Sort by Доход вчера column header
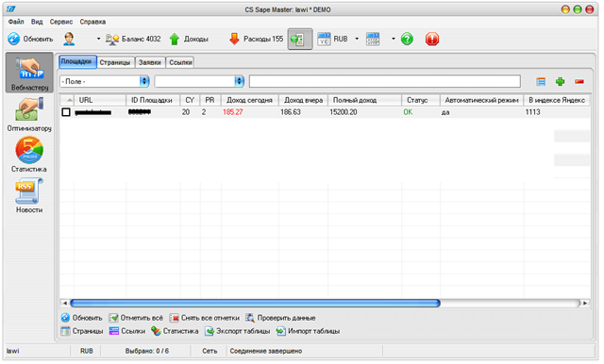This screenshot has height=364, width=604. (x=303, y=100)
